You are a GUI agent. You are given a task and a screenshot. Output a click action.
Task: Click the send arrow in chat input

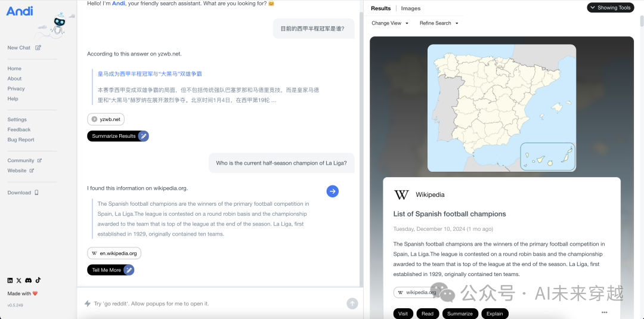(x=352, y=303)
